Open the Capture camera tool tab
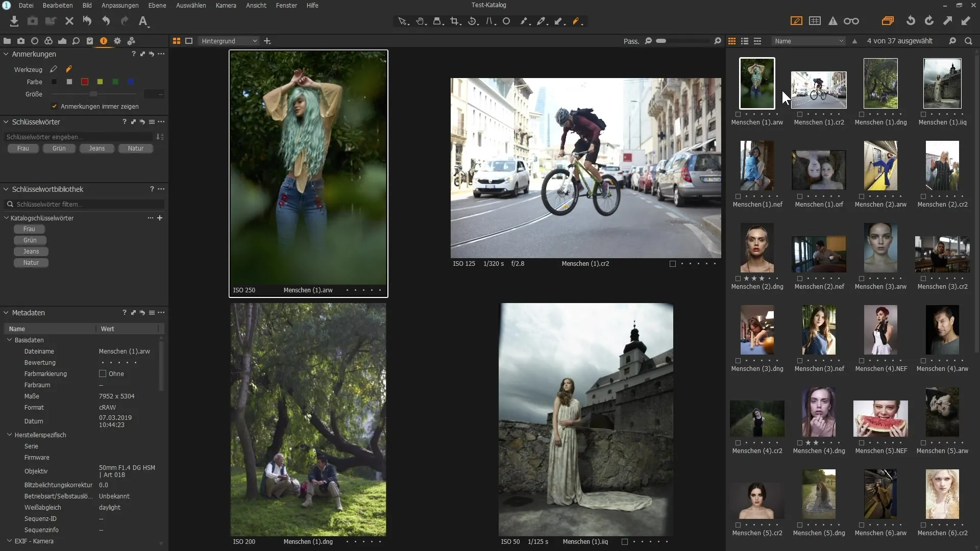Screen dimensions: 980x551 tap(21, 41)
